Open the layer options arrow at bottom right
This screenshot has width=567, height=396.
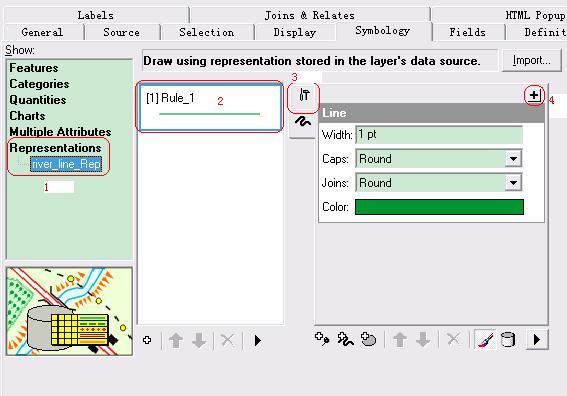click(x=537, y=340)
